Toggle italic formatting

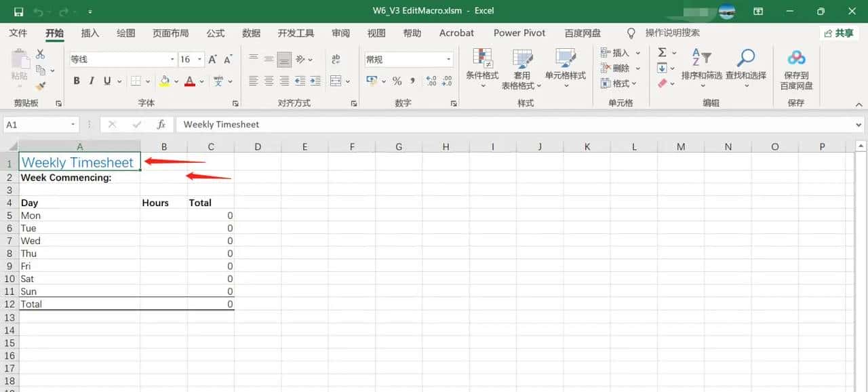click(x=92, y=81)
